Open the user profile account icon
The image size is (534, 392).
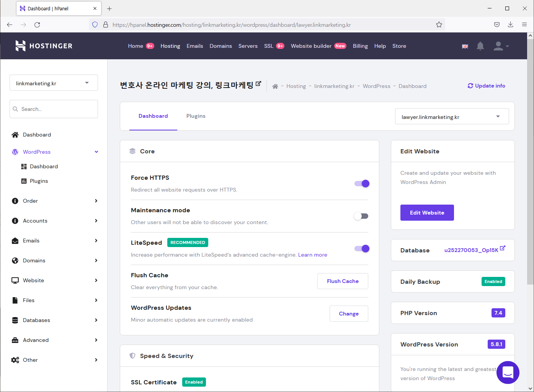point(498,46)
